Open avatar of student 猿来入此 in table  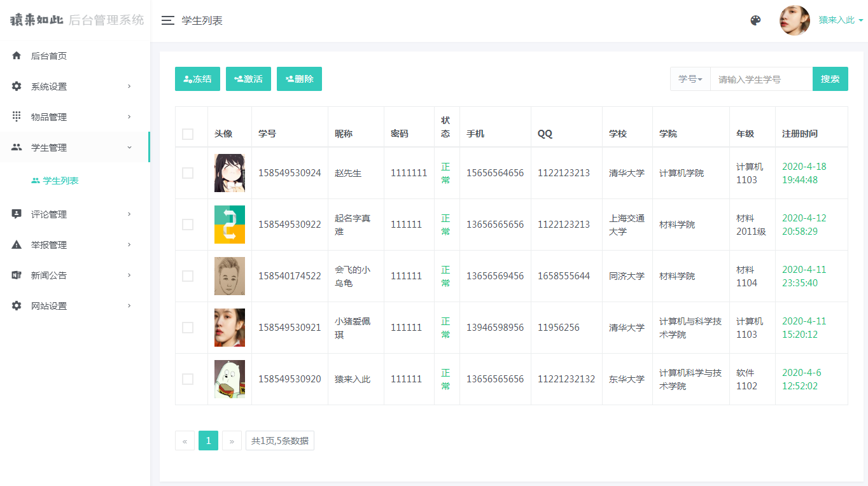[x=230, y=379]
